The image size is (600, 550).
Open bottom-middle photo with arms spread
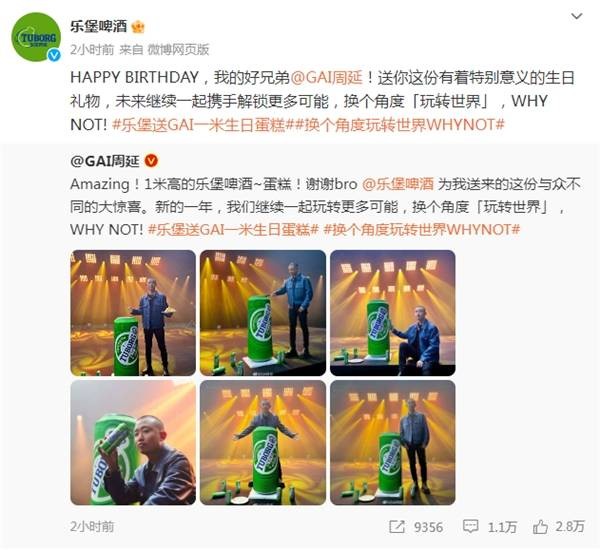click(263, 442)
